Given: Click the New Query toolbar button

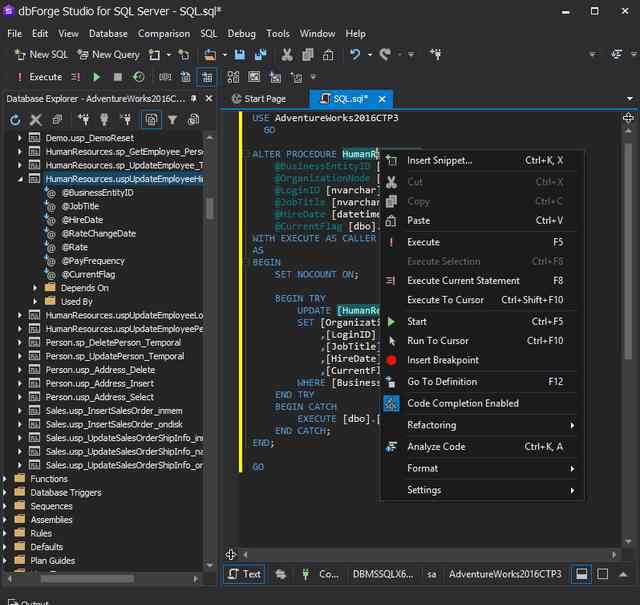Looking at the screenshot, I should coord(108,55).
